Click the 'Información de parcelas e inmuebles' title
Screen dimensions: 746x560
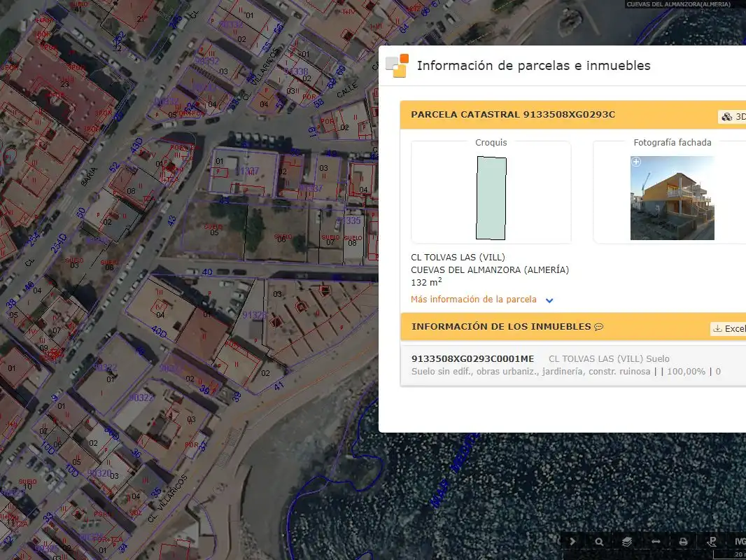pyautogui.click(x=533, y=66)
